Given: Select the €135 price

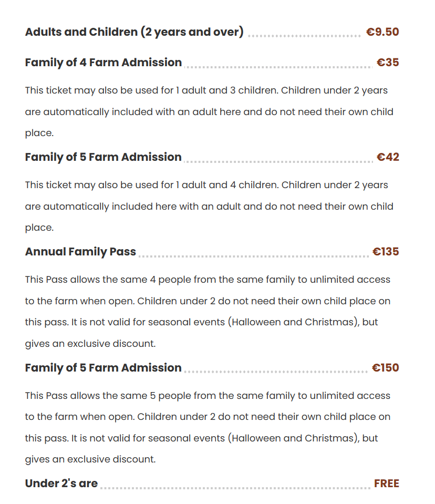Looking at the screenshot, I should point(386,252).
